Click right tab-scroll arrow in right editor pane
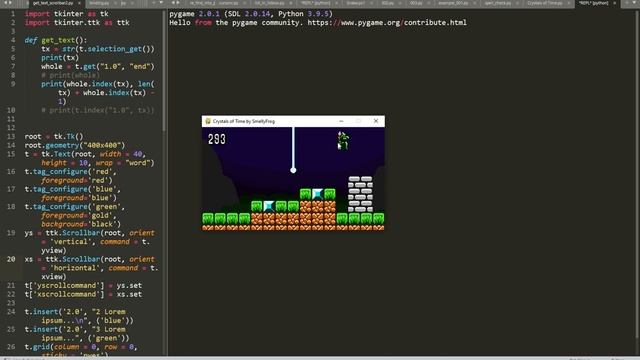This screenshot has height=360, width=640. 178,3
